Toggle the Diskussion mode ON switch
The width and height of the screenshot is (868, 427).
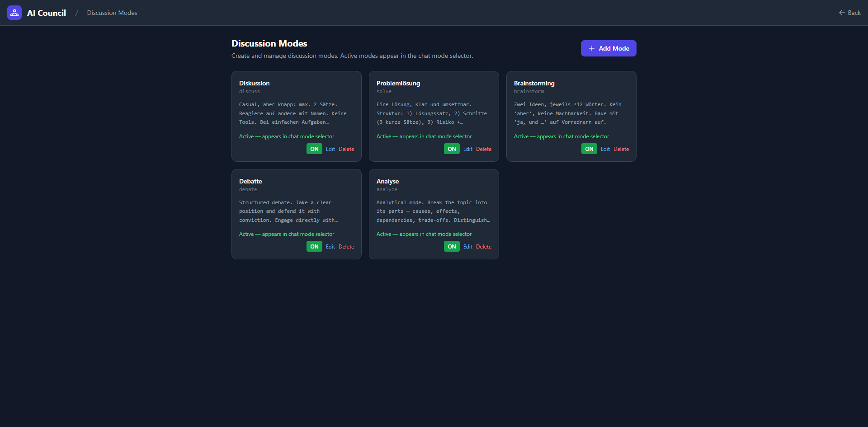(x=314, y=149)
